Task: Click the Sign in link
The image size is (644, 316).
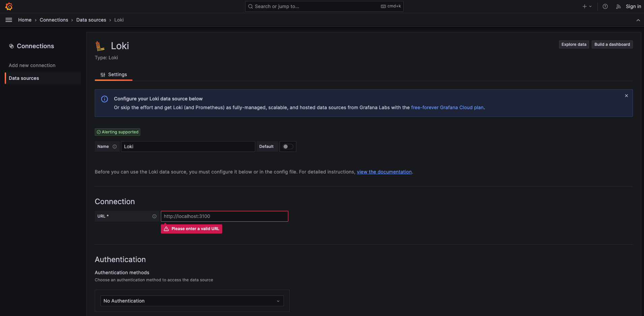Action: pos(634,6)
